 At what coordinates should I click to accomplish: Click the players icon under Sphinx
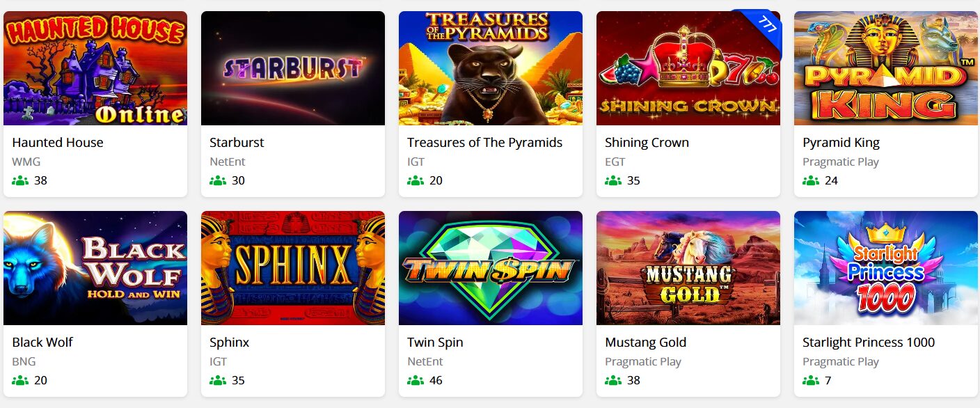(x=218, y=381)
